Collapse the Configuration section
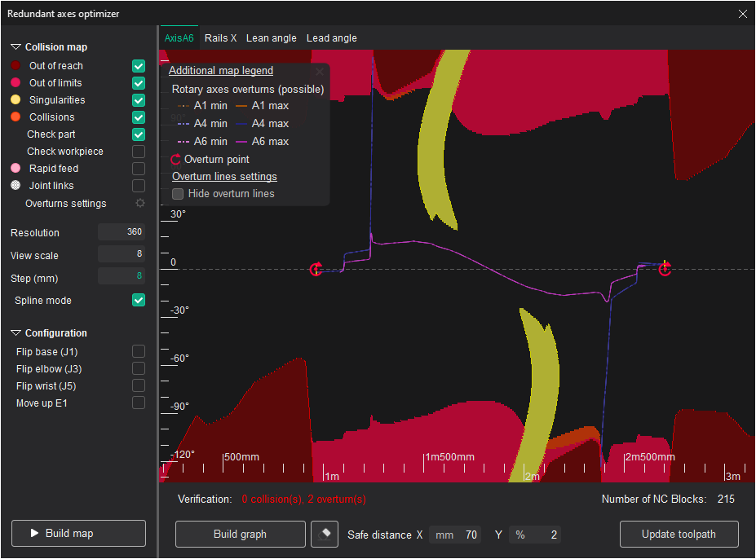This screenshot has height=559, width=756. click(x=15, y=333)
